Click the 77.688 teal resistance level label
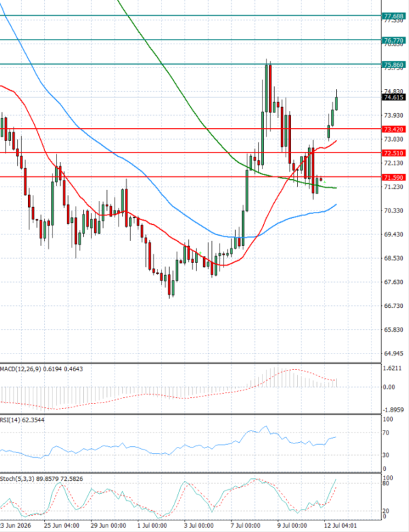Screen dimensions: 409x532 pyautogui.click(x=393, y=16)
